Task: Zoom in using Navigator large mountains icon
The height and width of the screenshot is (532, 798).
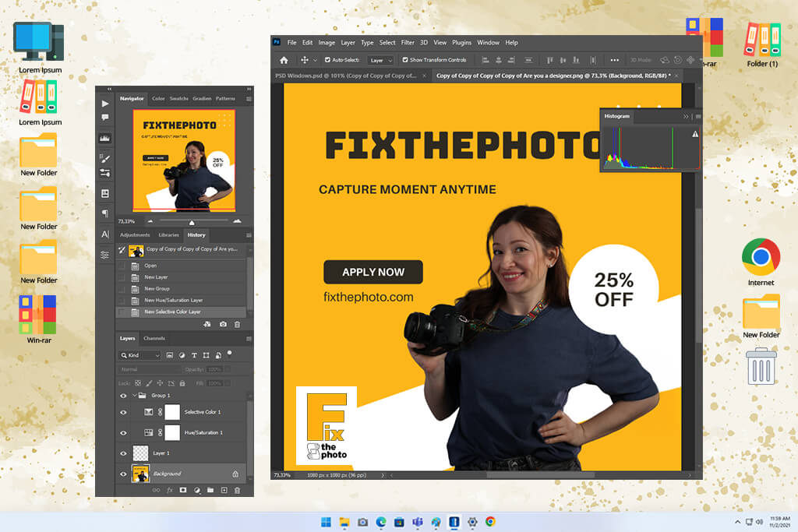Action: tap(237, 221)
